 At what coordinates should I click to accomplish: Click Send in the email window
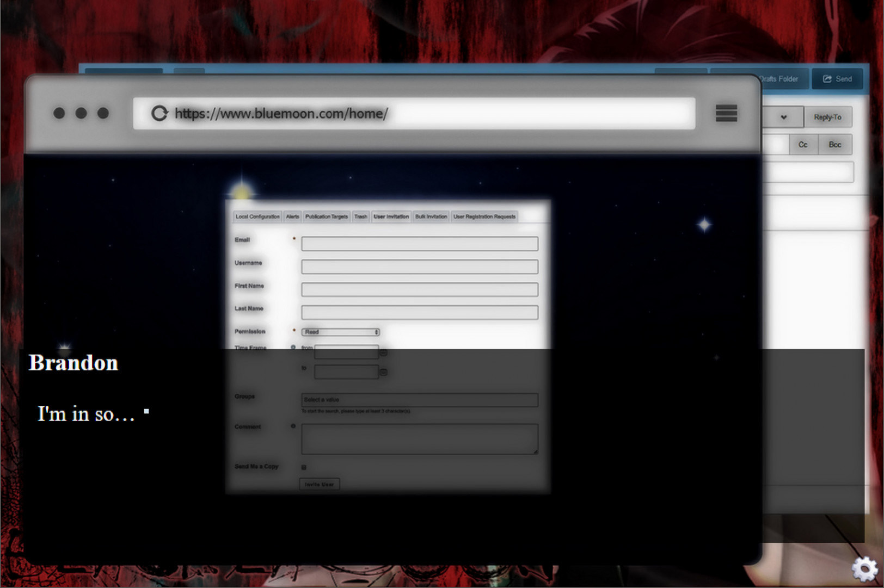click(x=837, y=79)
